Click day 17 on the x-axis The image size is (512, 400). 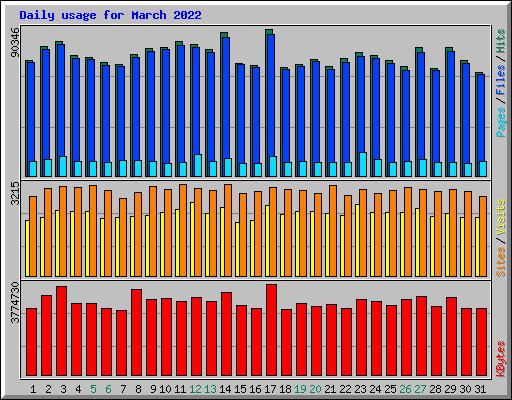[270, 389]
